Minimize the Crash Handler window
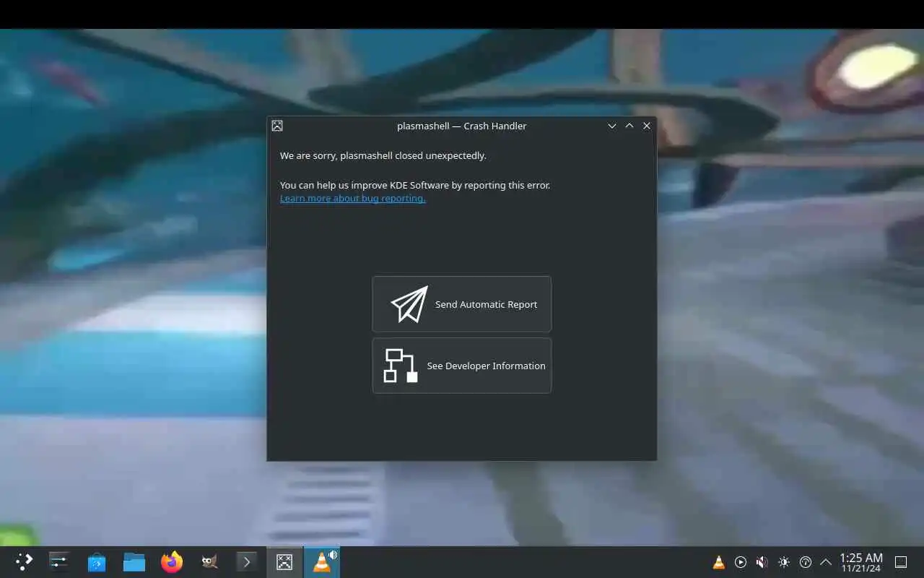The width and height of the screenshot is (924, 578). 612,126
